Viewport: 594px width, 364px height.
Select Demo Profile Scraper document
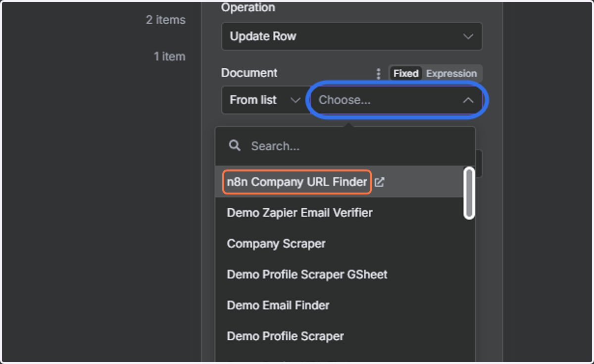click(x=285, y=336)
